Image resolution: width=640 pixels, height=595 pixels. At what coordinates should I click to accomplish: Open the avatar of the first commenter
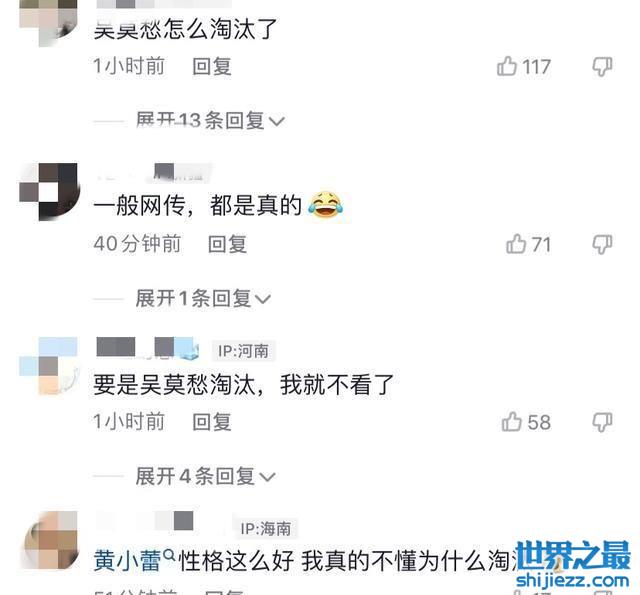[49, 21]
